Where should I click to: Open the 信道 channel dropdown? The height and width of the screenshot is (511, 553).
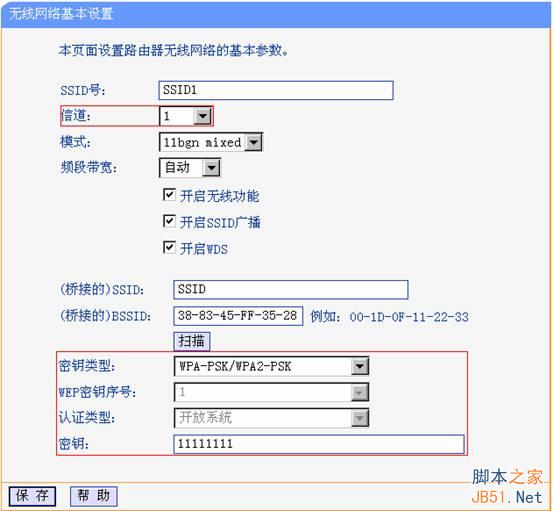pyautogui.click(x=185, y=116)
